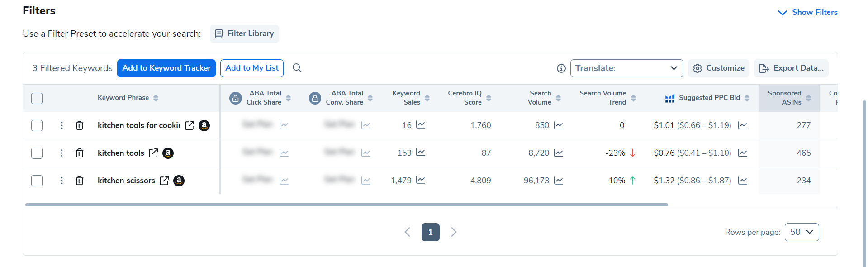Sort by Sponsored ASINs column
This screenshot has height=267, width=868.
tap(808, 98)
